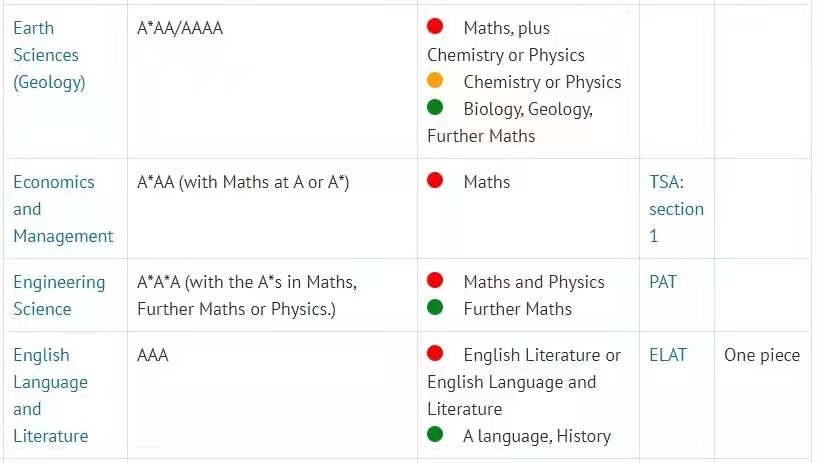Click the One piece written work cell
The height and width of the screenshot is (463, 820).
tap(762, 355)
